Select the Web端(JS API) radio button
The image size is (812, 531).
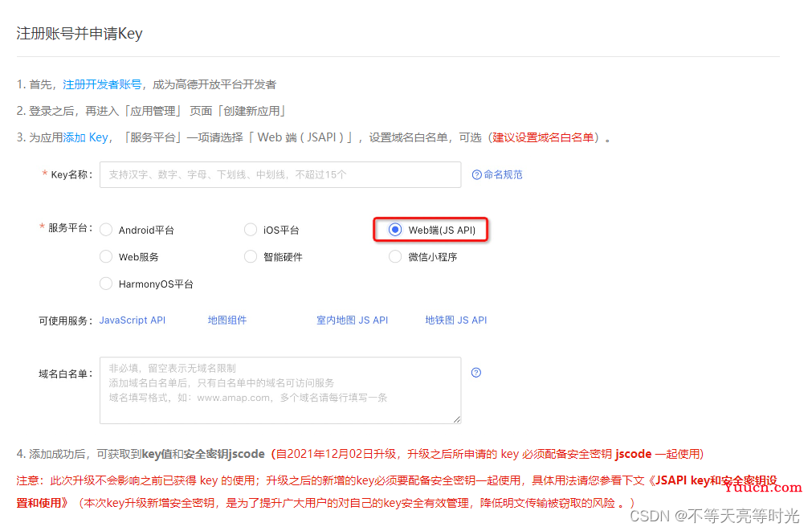coord(395,230)
